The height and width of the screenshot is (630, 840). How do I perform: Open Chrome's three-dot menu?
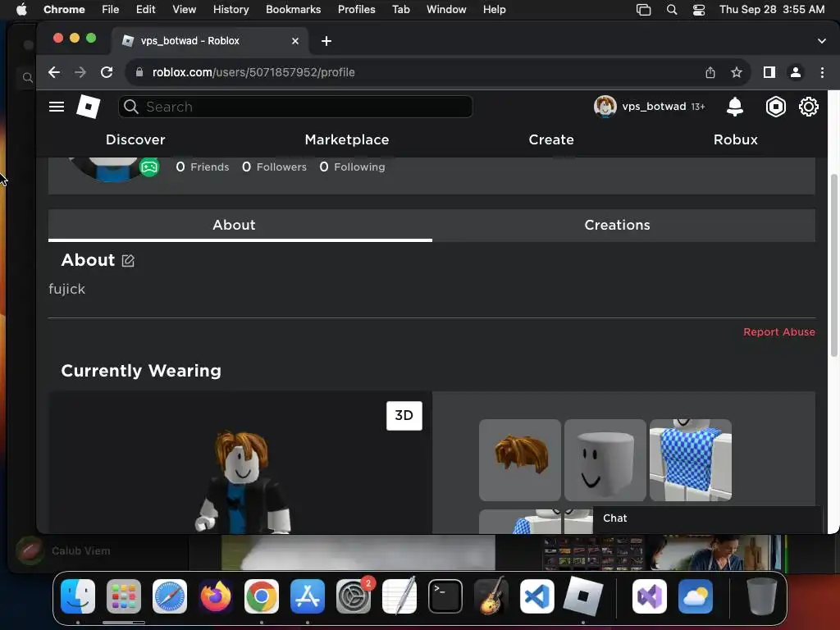point(822,72)
